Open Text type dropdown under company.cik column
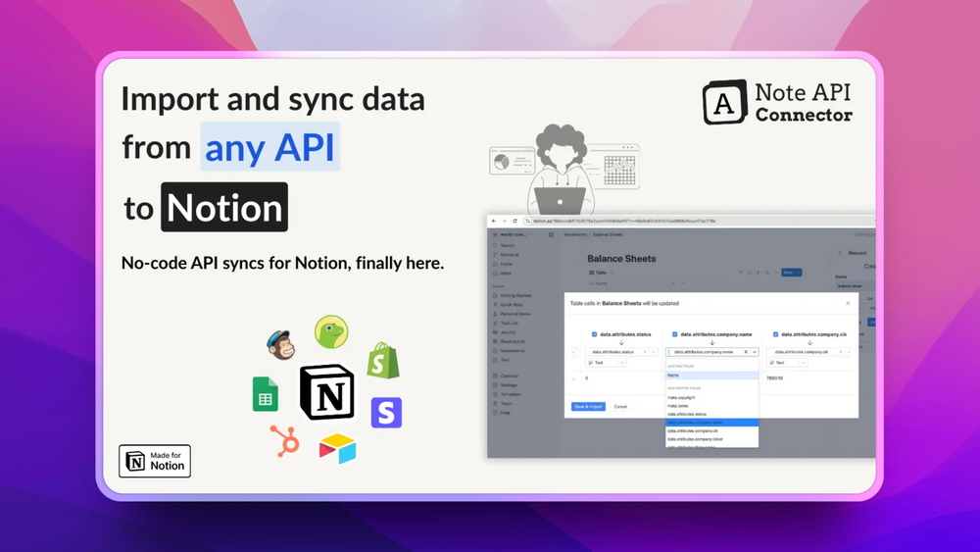 (x=787, y=363)
